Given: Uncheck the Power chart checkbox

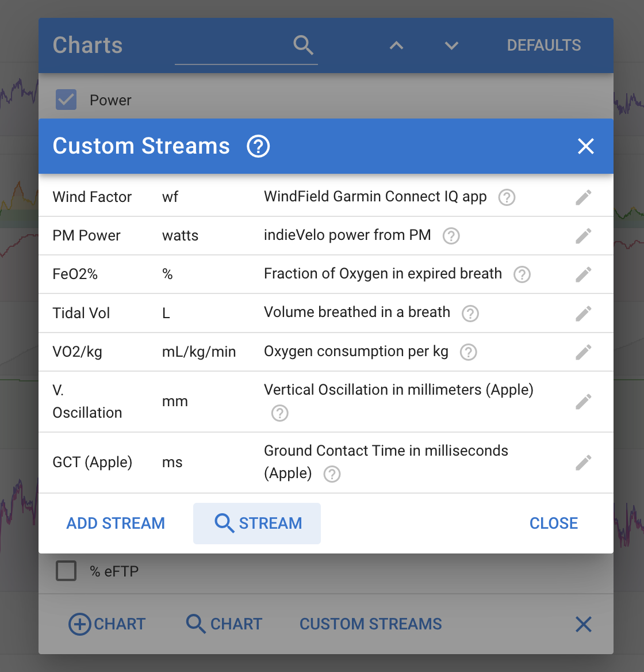Looking at the screenshot, I should pos(66,100).
